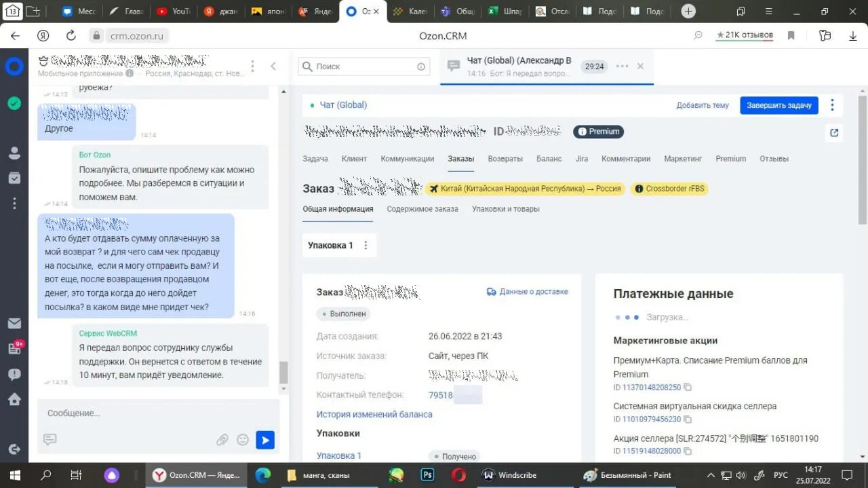This screenshot has width=868, height=488.
Task: Open the user profile icon in sidebar
Action: (x=14, y=153)
